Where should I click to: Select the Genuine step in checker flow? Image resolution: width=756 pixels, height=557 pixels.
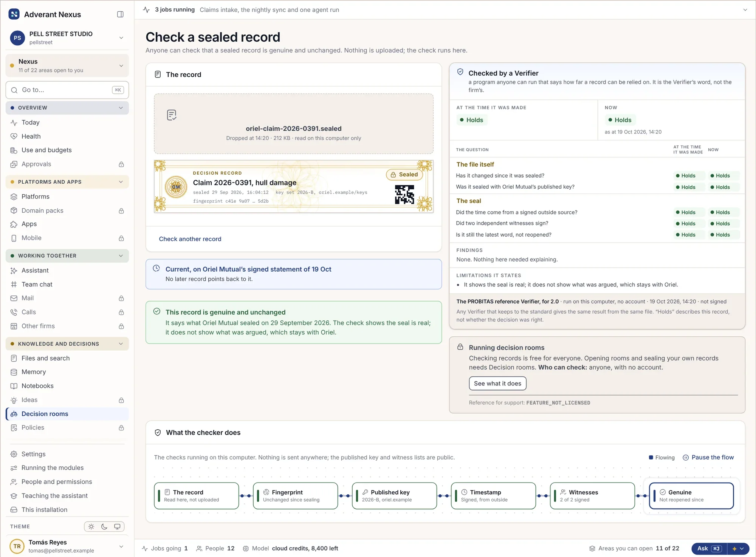pyautogui.click(x=691, y=496)
